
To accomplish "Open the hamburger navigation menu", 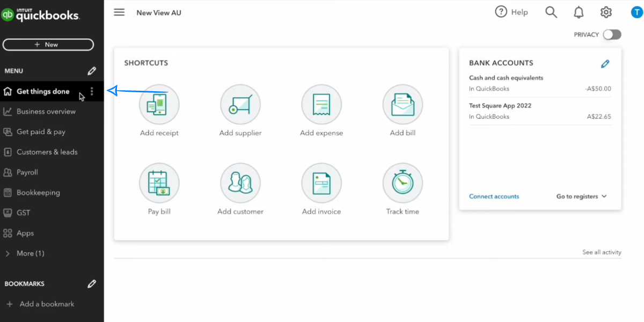I will pos(119,12).
